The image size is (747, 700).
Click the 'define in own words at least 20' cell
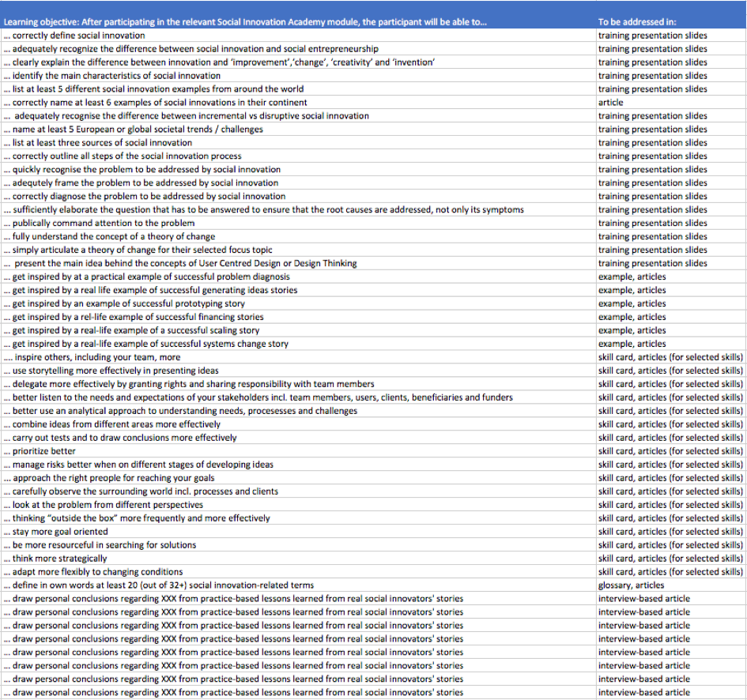pyautogui.click(x=298, y=585)
